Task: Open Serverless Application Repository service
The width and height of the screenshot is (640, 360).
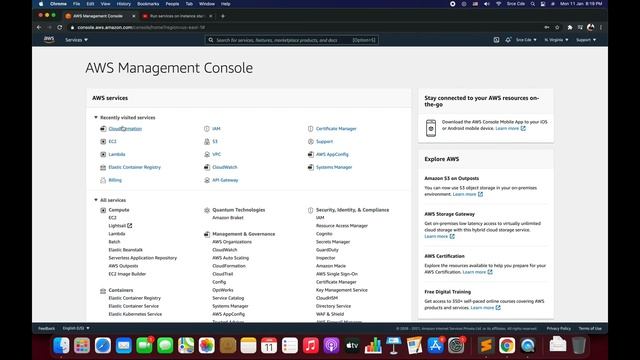Action: coord(143,258)
